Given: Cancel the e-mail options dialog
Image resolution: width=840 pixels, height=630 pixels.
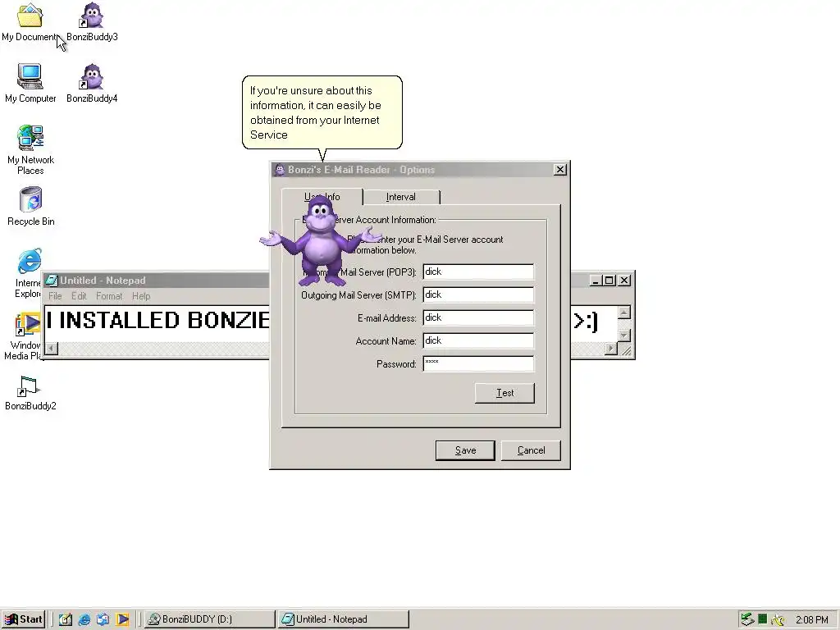Looking at the screenshot, I should 531,450.
